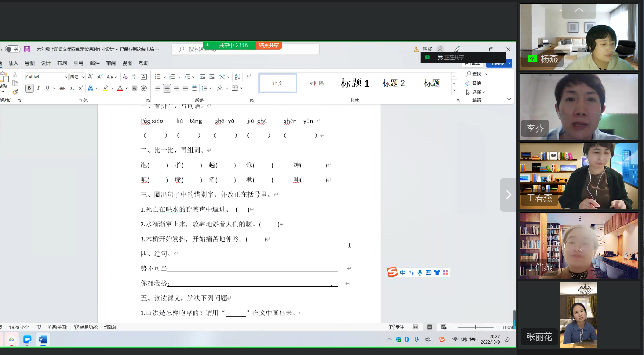644x355 pixels.
Task: Switch to Web Layout view in status bar
Action: (443, 327)
